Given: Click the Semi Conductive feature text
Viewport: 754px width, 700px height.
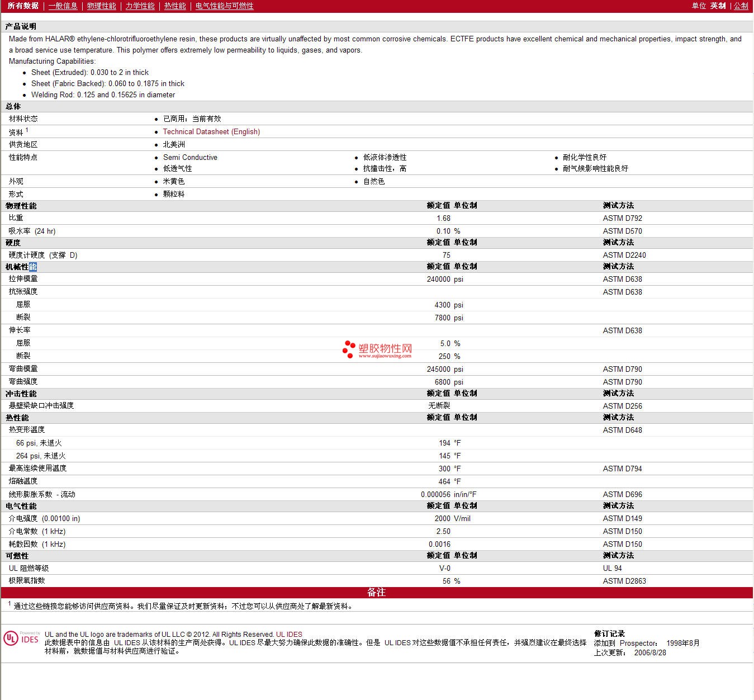Looking at the screenshot, I should pos(190,157).
